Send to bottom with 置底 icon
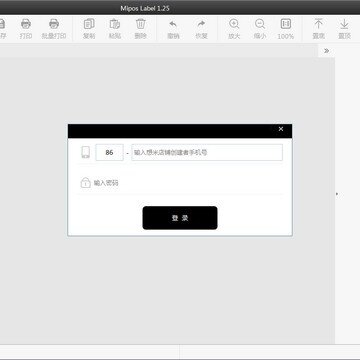 pyautogui.click(x=318, y=24)
